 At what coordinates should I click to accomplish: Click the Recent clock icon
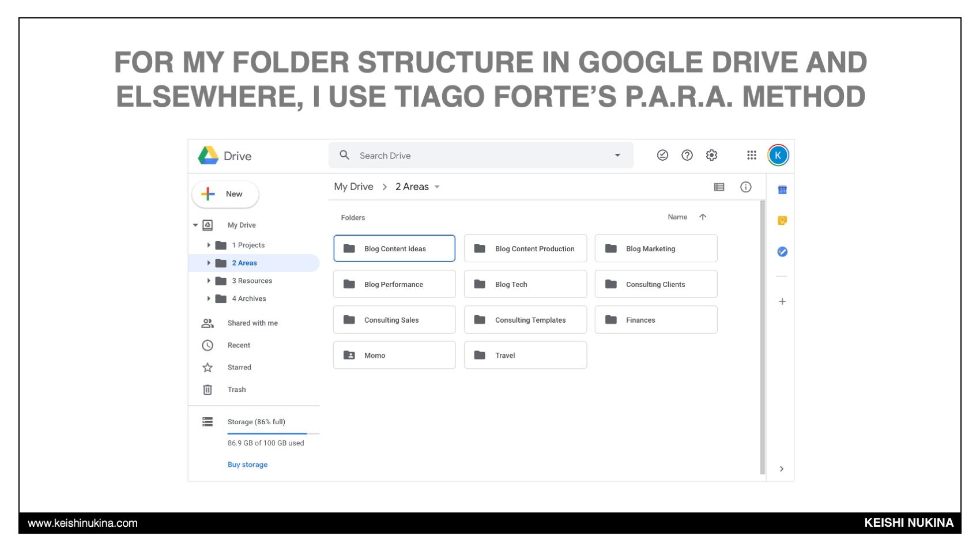click(208, 345)
